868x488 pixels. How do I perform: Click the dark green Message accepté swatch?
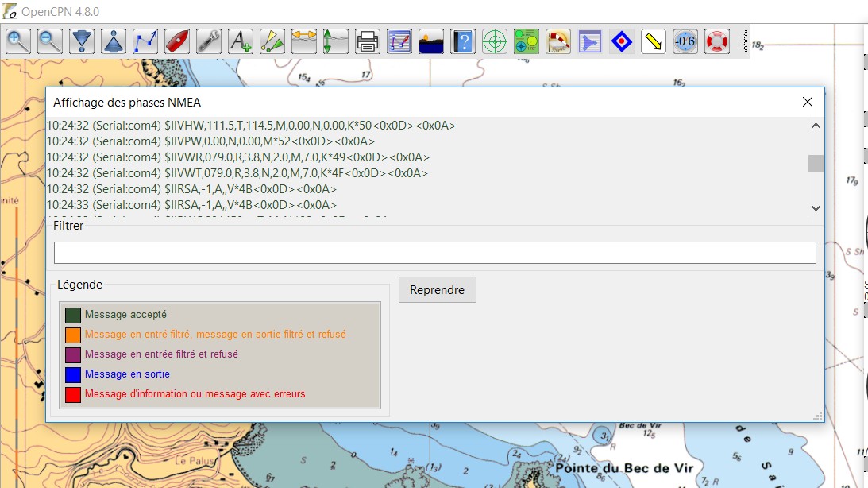[73, 315]
